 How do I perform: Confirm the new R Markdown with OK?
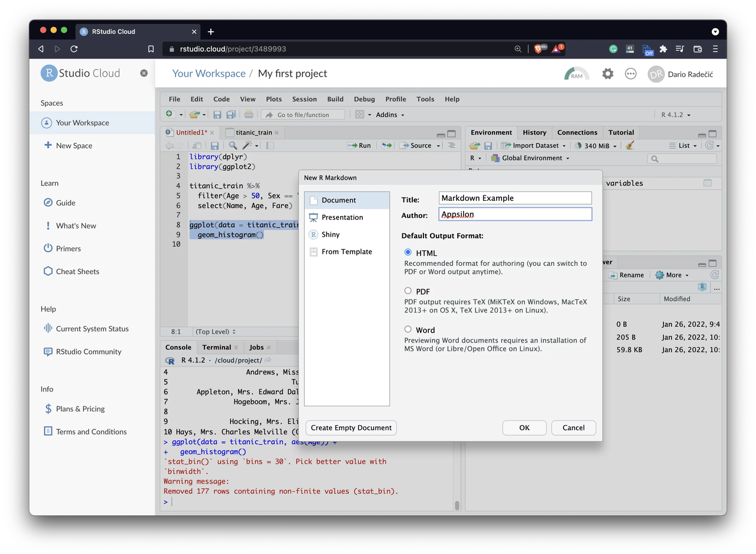(x=524, y=428)
